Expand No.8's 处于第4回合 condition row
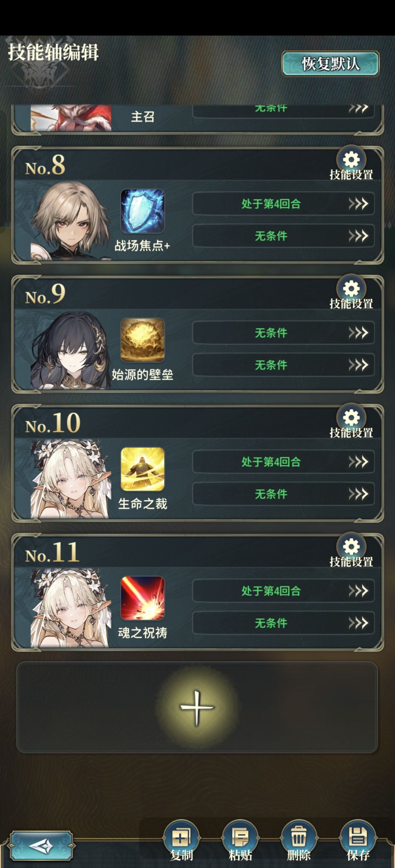395x868 pixels. pyautogui.click(x=283, y=204)
